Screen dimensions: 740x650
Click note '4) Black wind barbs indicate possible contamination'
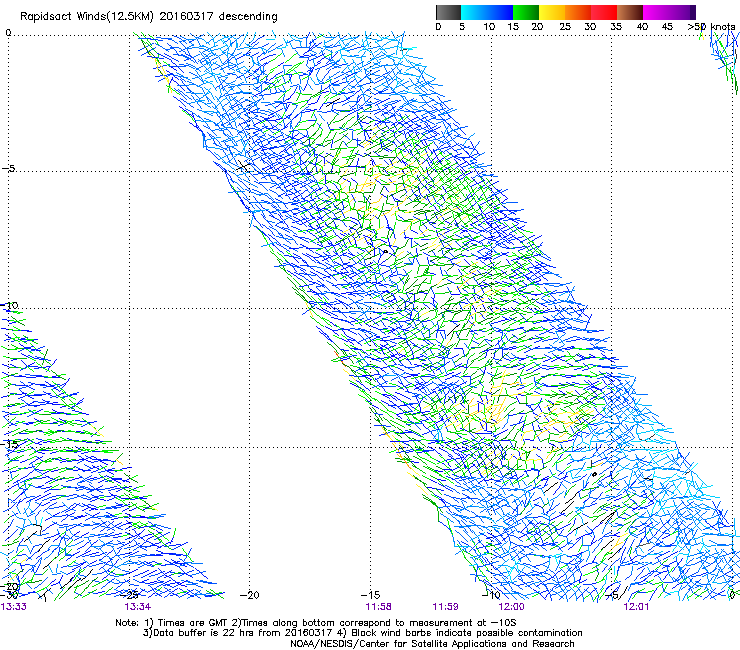click(460, 633)
